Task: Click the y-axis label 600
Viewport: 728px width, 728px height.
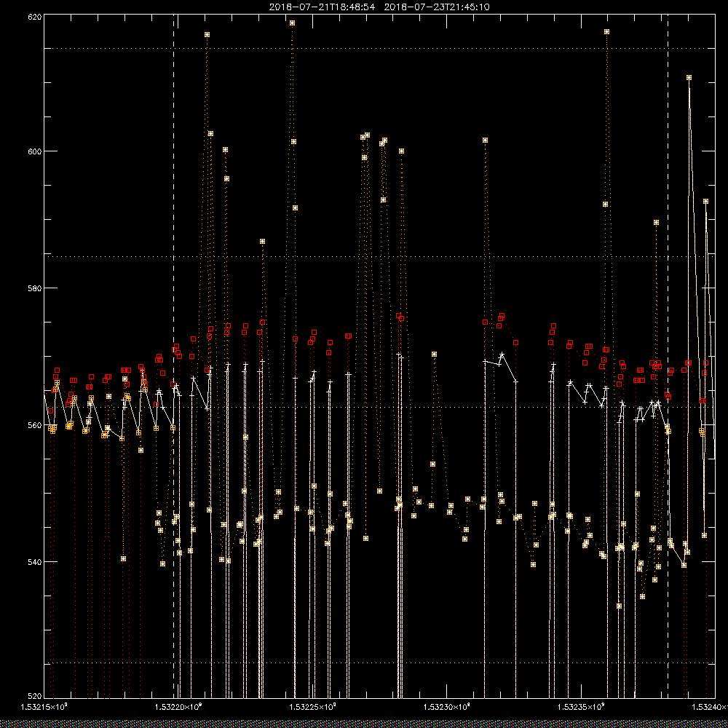Action: 35,151
